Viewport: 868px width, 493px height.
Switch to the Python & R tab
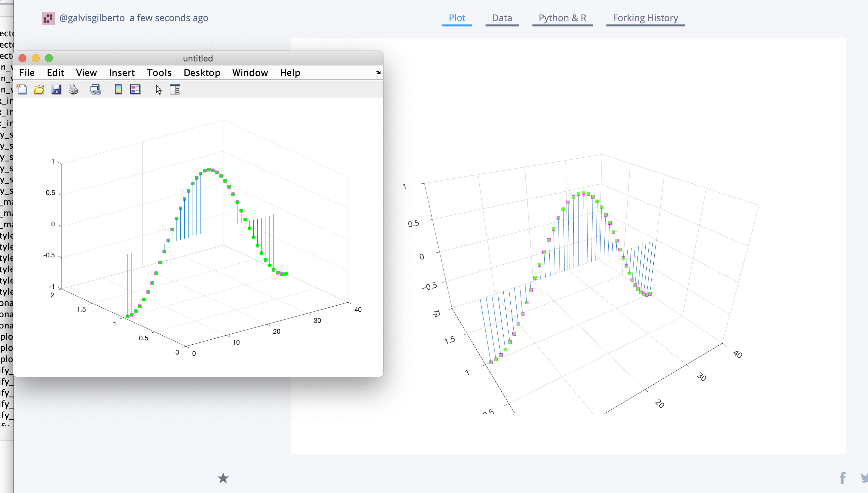(x=562, y=18)
